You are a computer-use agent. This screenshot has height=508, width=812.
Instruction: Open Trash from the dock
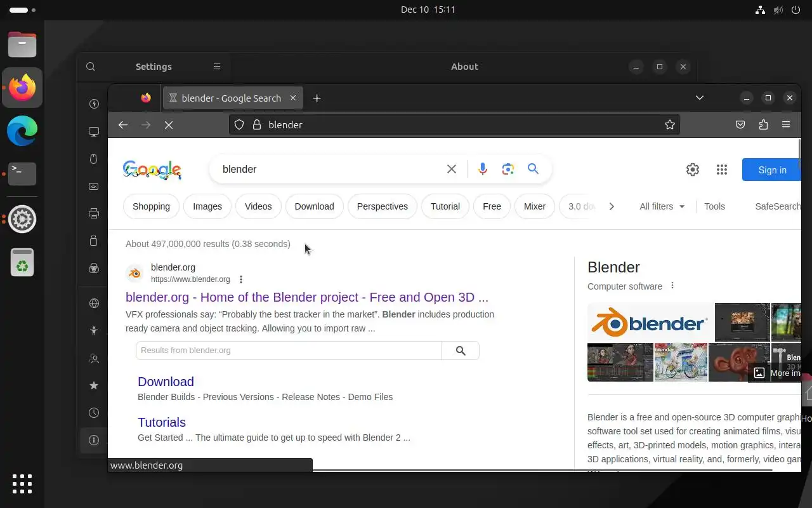coord(22,262)
